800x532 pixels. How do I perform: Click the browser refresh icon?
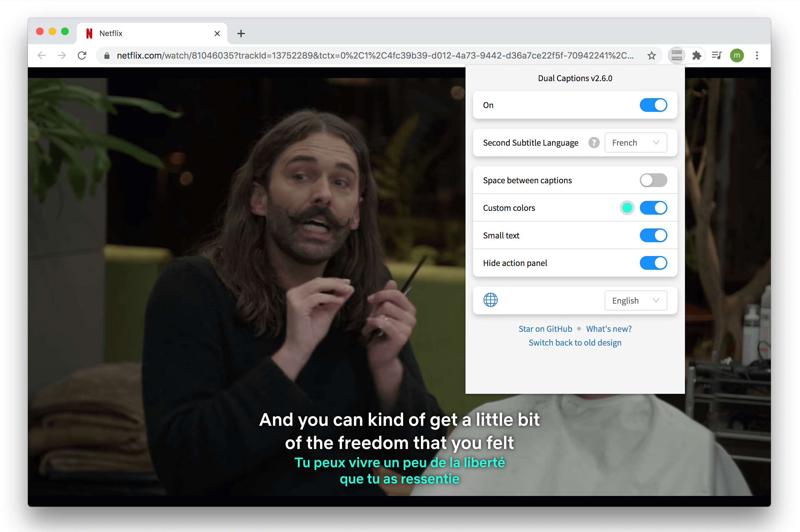point(83,55)
